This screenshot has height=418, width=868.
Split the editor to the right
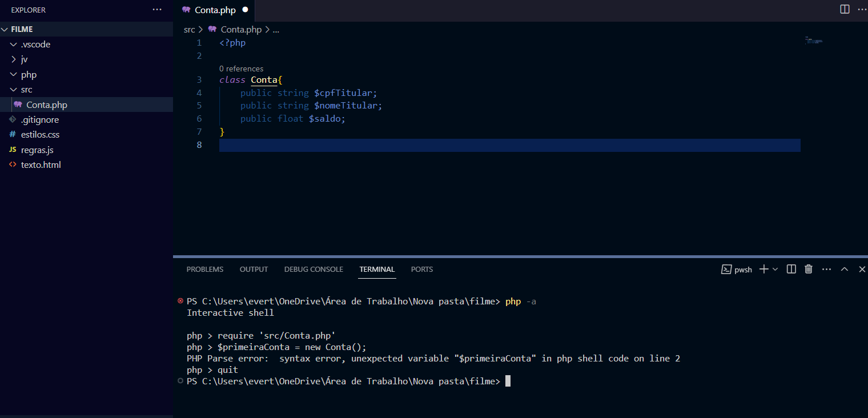[845, 9]
